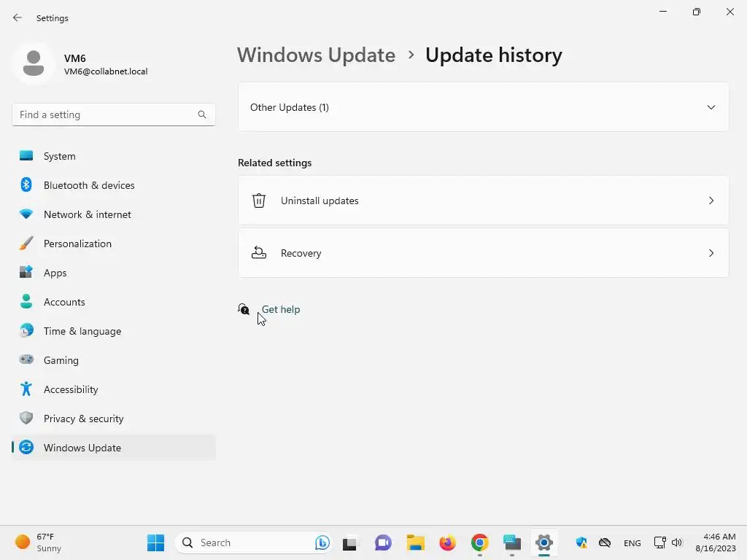Open Windows Security tray icon
The image size is (747, 560).
click(581, 542)
